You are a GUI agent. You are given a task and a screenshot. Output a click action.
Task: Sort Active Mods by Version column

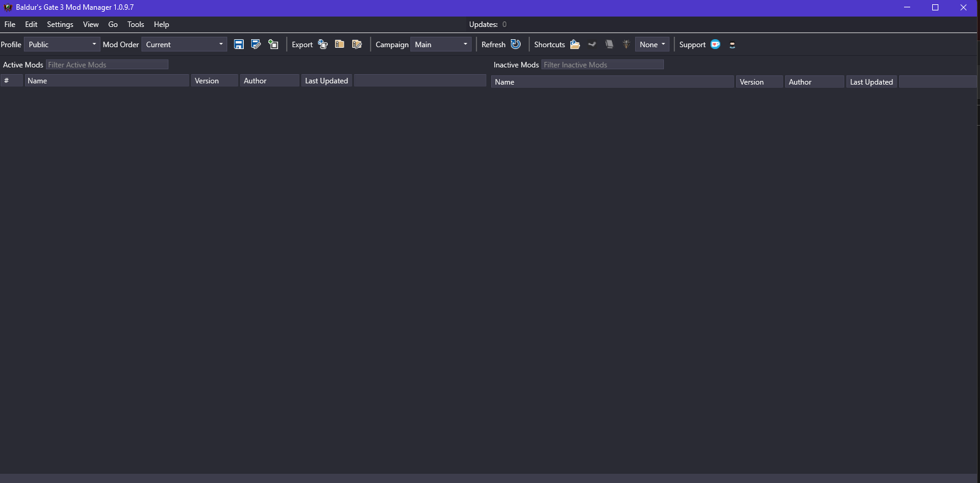(214, 80)
